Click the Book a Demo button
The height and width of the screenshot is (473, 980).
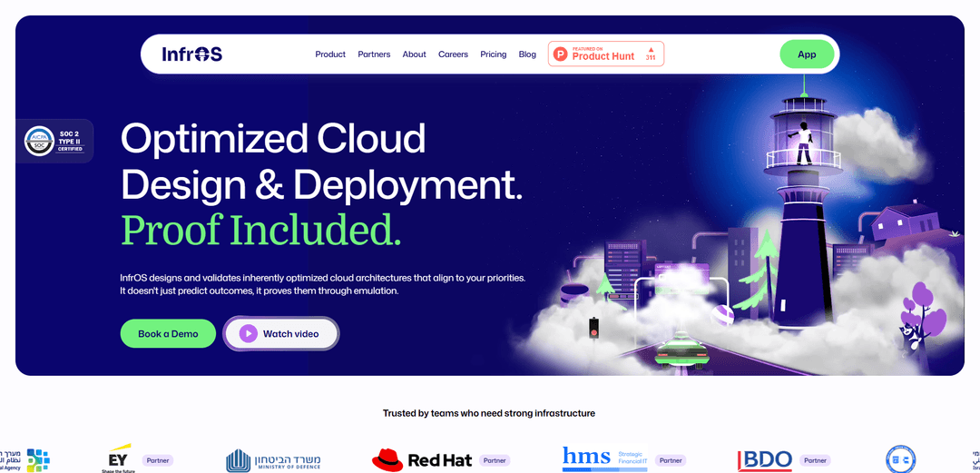[168, 334]
